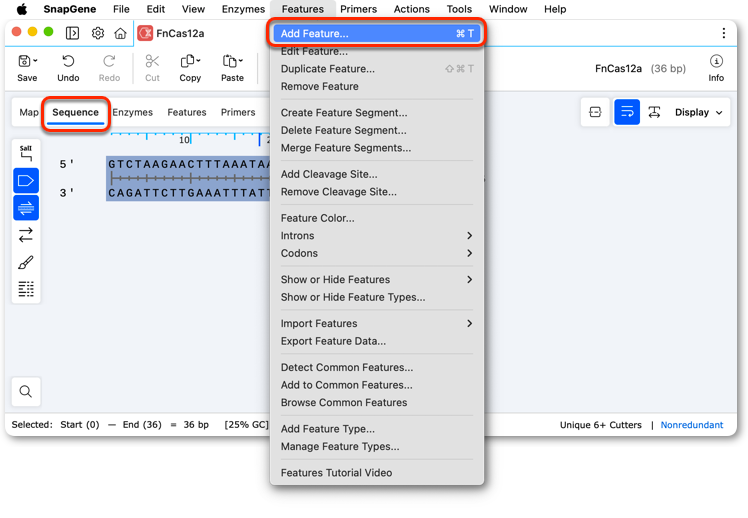Toggle the sidebar panel icon
The image size is (748, 518).
pyautogui.click(x=72, y=33)
